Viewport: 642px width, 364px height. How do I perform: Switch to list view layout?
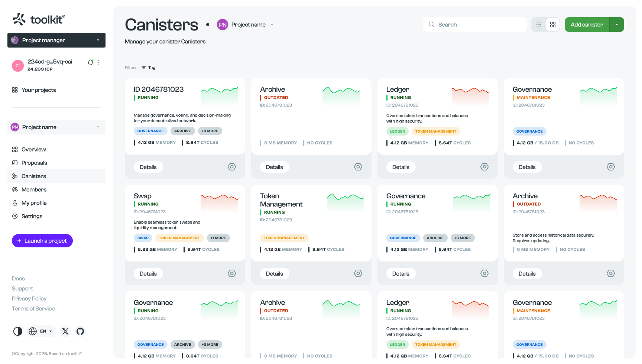[539, 25]
